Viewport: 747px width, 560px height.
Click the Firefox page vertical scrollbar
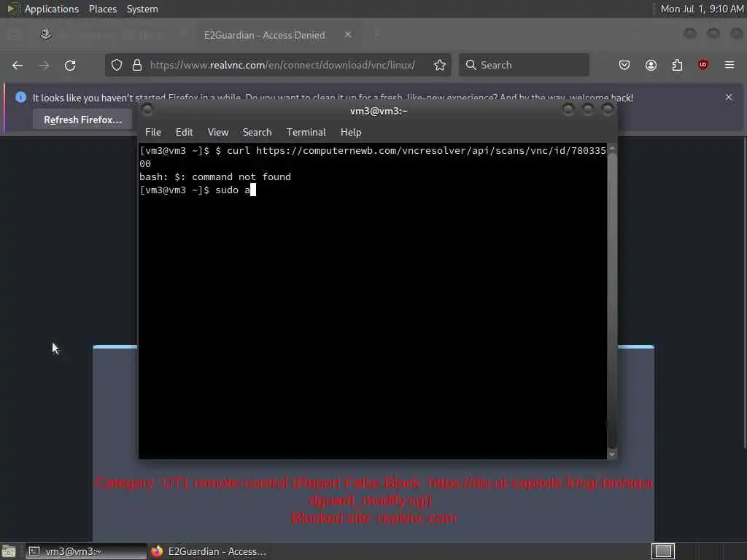tap(745, 293)
